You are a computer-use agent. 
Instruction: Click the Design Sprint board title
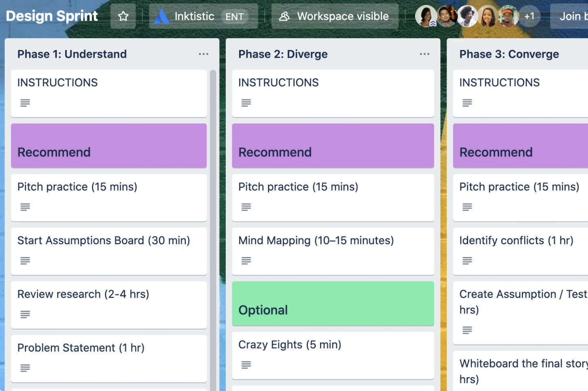coord(52,16)
